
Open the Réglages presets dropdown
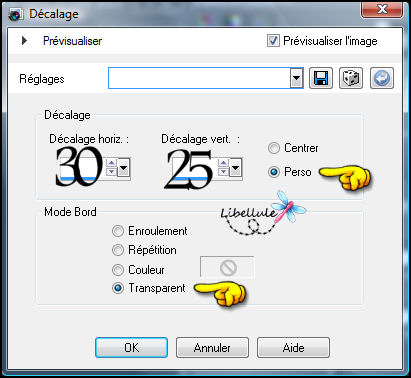click(x=296, y=79)
